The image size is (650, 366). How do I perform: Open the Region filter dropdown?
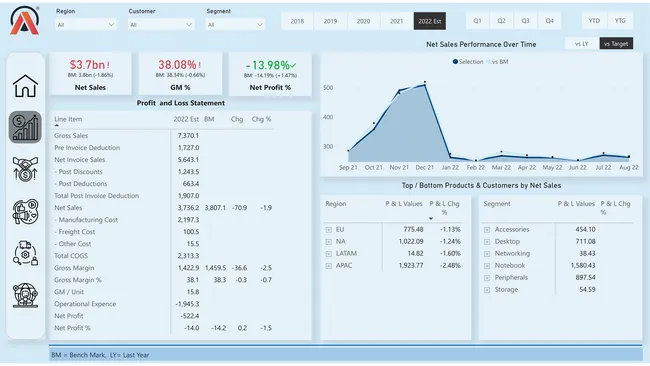click(x=86, y=25)
